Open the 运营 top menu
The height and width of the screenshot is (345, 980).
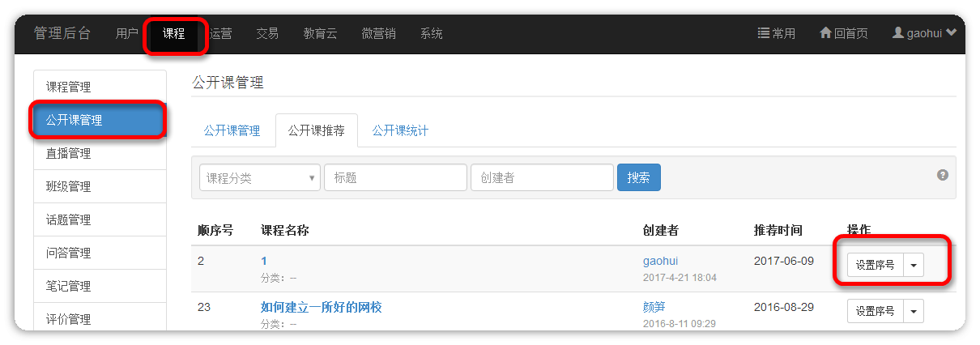click(221, 34)
